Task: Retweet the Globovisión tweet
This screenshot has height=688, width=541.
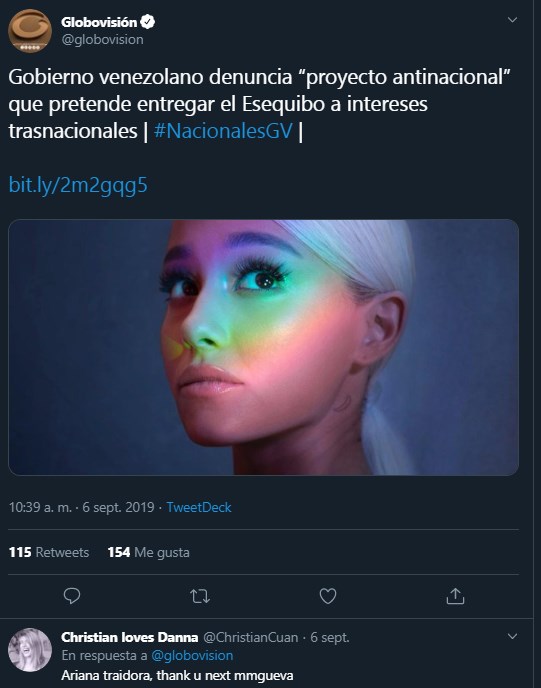Action: [x=200, y=596]
